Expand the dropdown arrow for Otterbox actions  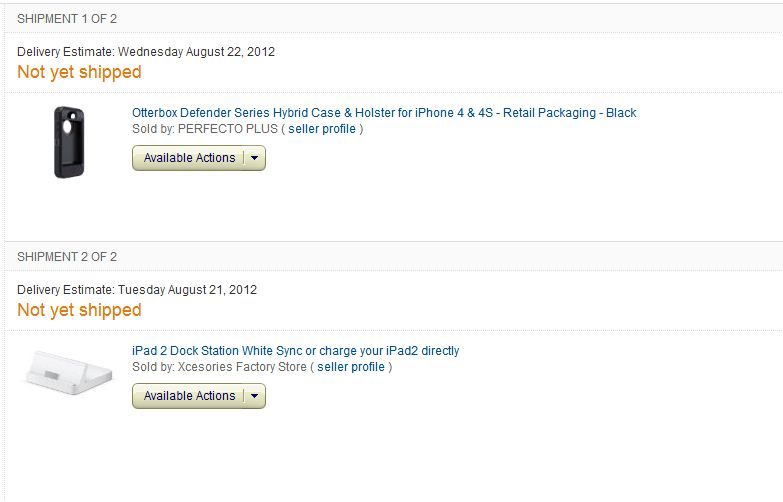(255, 158)
